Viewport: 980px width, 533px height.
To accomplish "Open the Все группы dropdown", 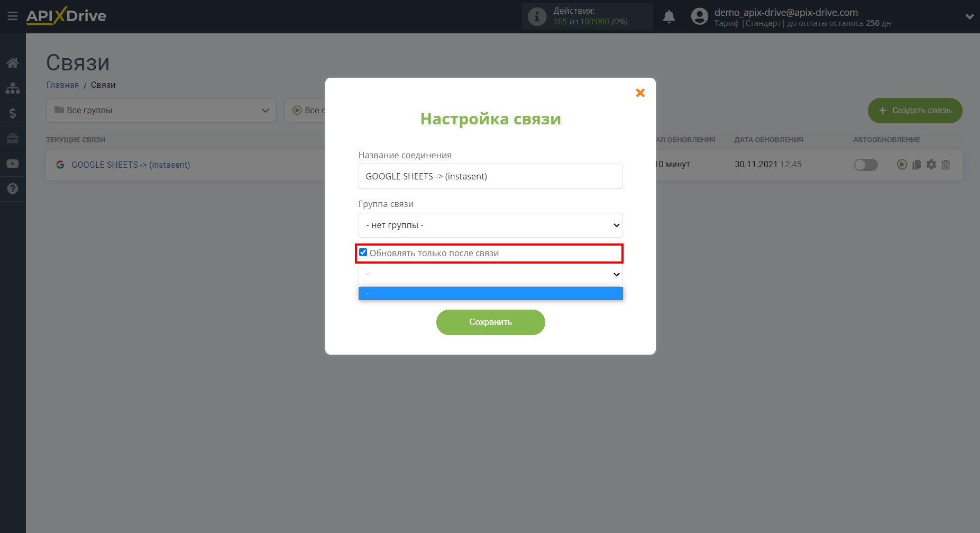I will tap(161, 111).
